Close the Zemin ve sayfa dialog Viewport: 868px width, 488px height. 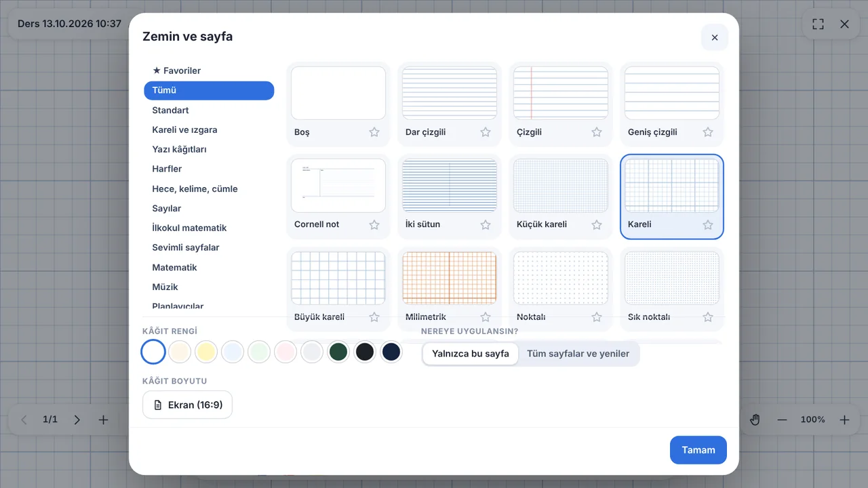(x=714, y=37)
